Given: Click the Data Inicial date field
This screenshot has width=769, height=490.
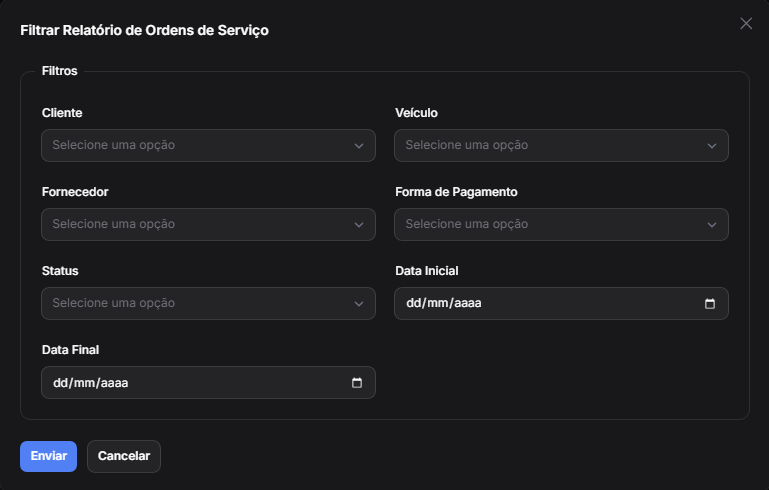Looking at the screenshot, I should click(x=561, y=304).
